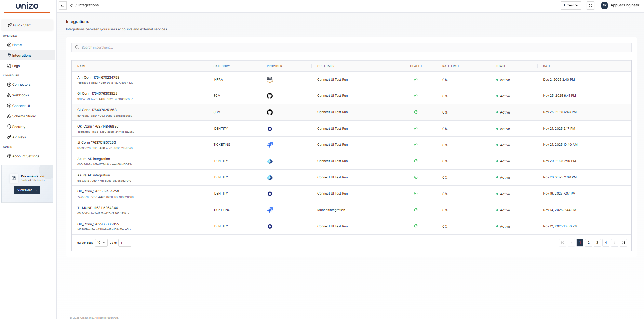Click health check icon for OK_Conn_1763714846886
This screenshot has width=644, height=319.
pyautogui.click(x=416, y=129)
